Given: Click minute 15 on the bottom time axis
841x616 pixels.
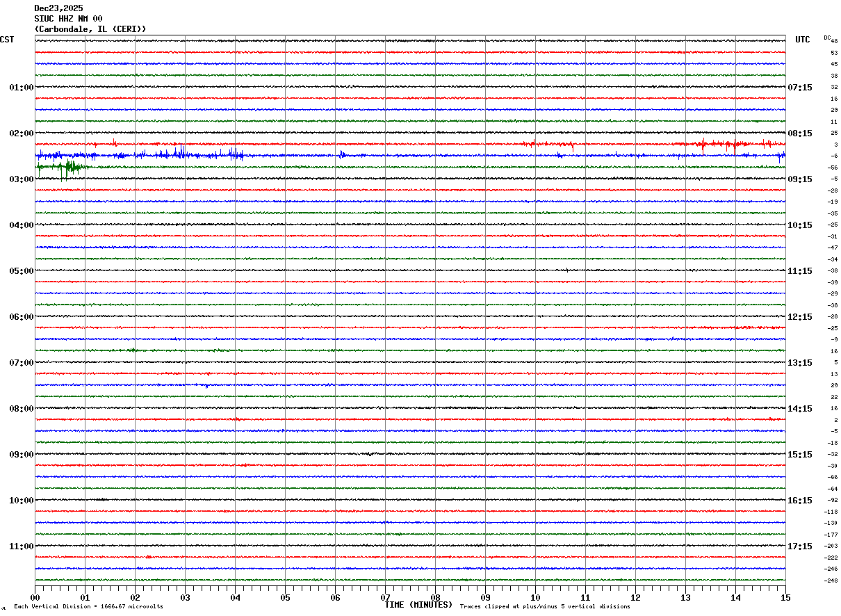Looking at the screenshot, I should click(x=785, y=598).
